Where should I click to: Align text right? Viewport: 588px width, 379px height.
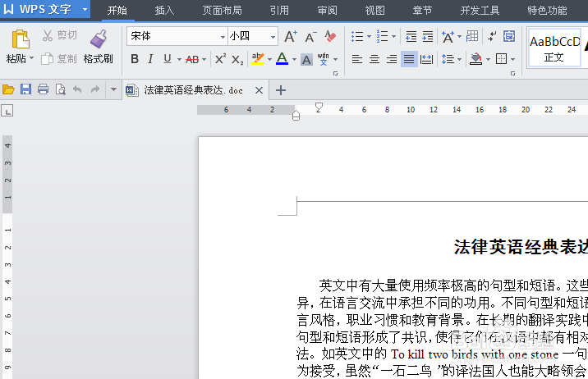point(392,59)
